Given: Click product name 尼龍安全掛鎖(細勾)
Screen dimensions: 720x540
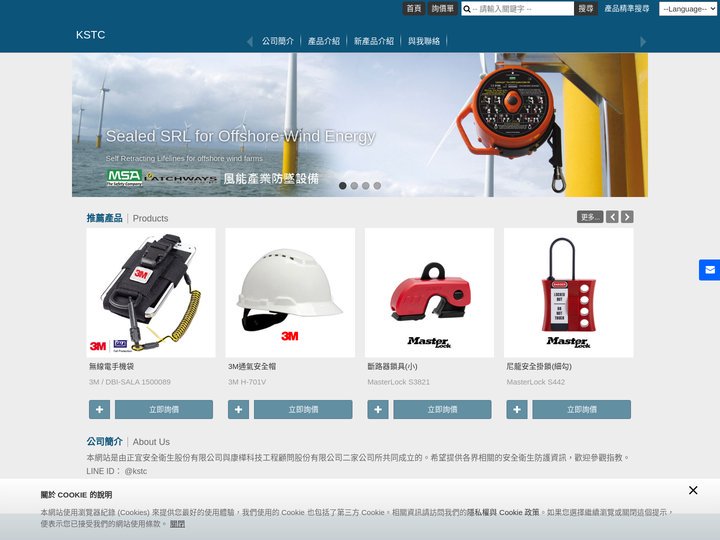Looking at the screenshot, I should 539,366.
